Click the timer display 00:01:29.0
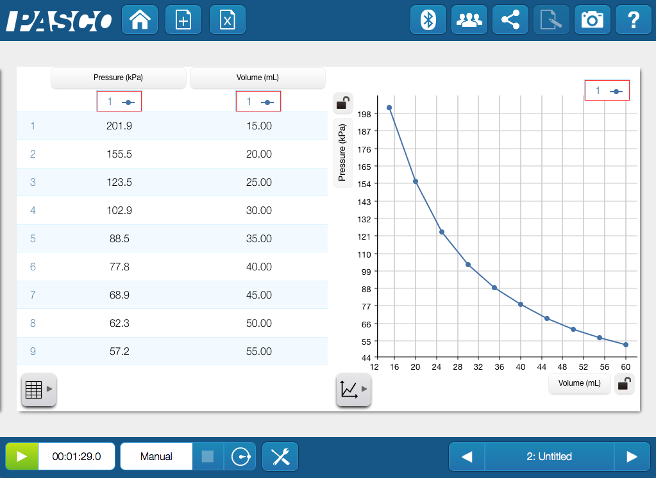This screenshot has width=656, height=478. tap(77, 456)
